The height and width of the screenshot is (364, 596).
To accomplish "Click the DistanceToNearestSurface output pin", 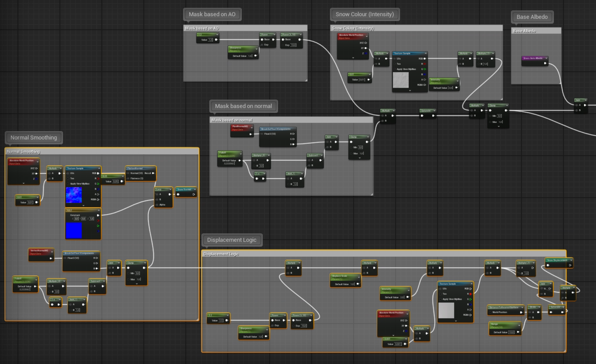I will click(x=521, y=313).
